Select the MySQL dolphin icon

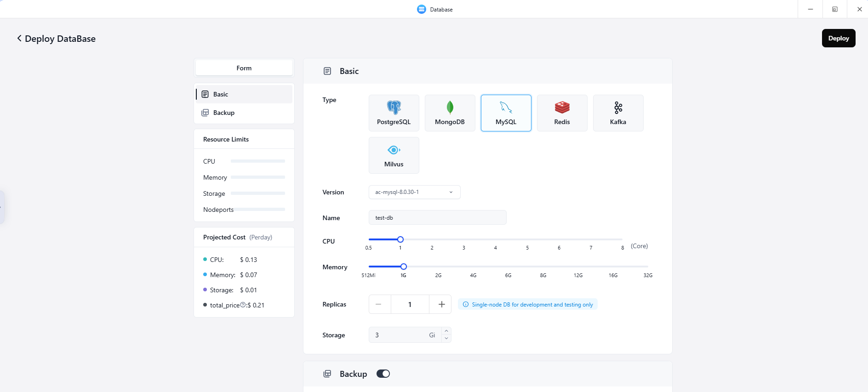(506, 108)
